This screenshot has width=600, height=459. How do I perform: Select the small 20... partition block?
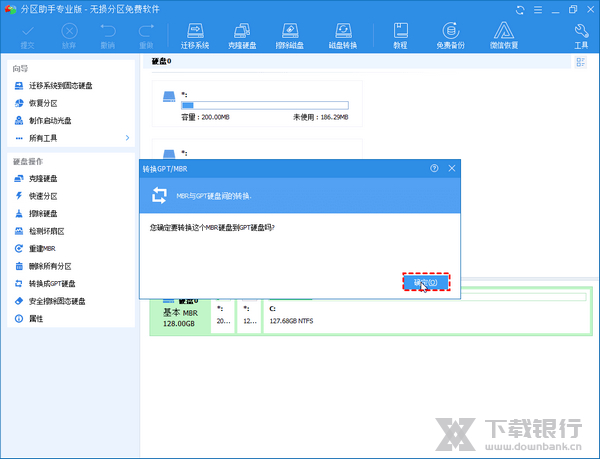[x=223, y=315]
